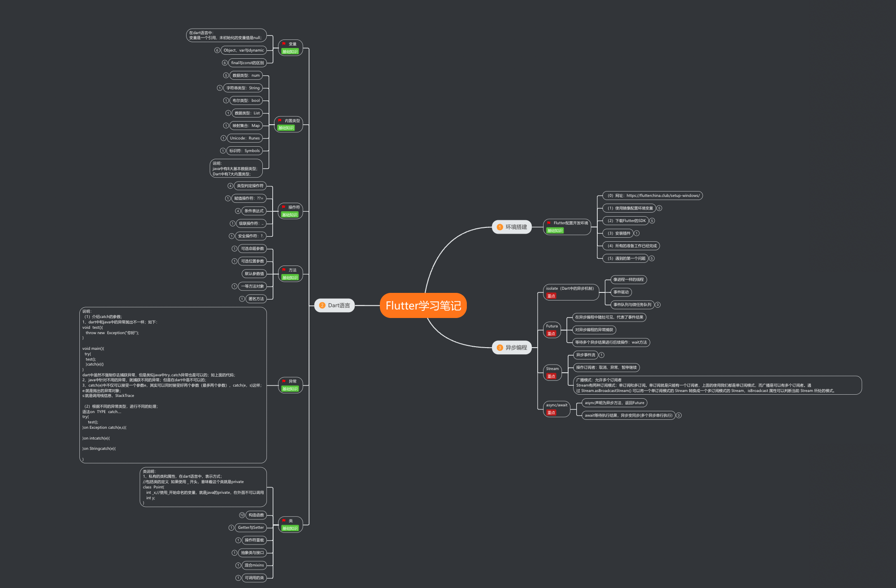The image size is (896, 588).
Task: Select the central Flutter学习笔记 topic
Action: [423, 305]
